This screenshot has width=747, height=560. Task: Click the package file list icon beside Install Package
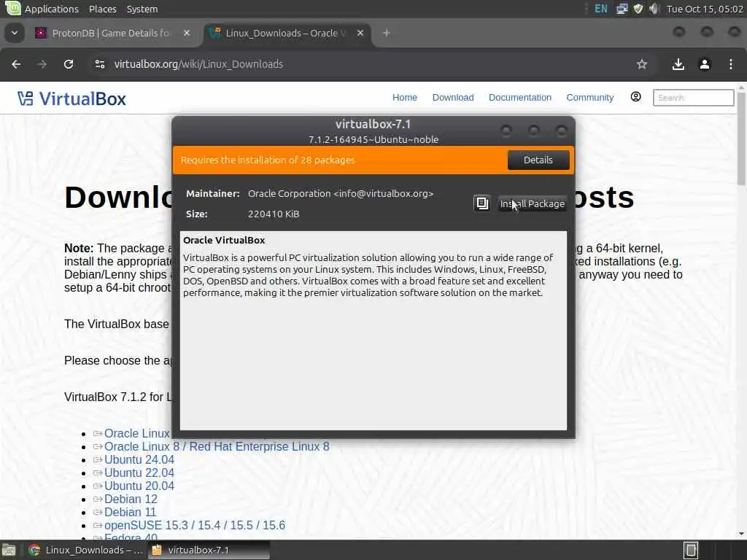pyautogui.click(x=482, y=203)
